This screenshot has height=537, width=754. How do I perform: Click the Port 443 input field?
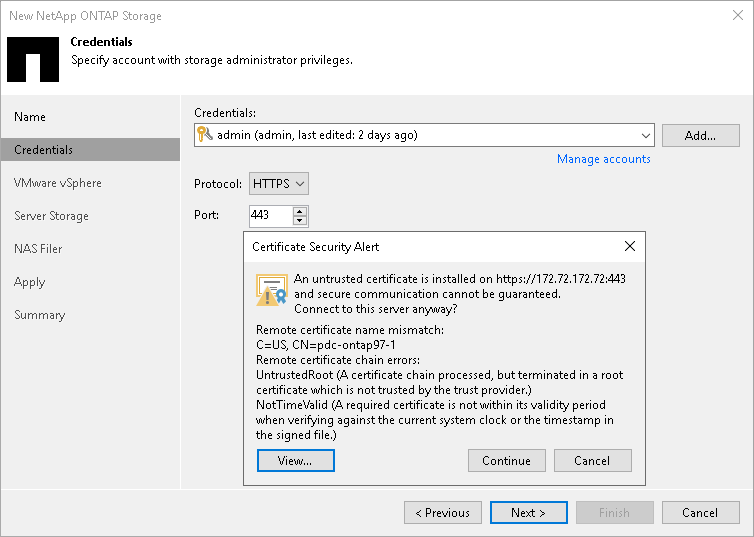[x=271, y=215]
